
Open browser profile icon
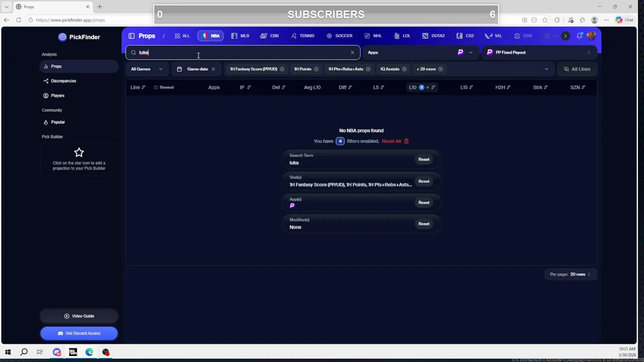click(x=594, y=20)
